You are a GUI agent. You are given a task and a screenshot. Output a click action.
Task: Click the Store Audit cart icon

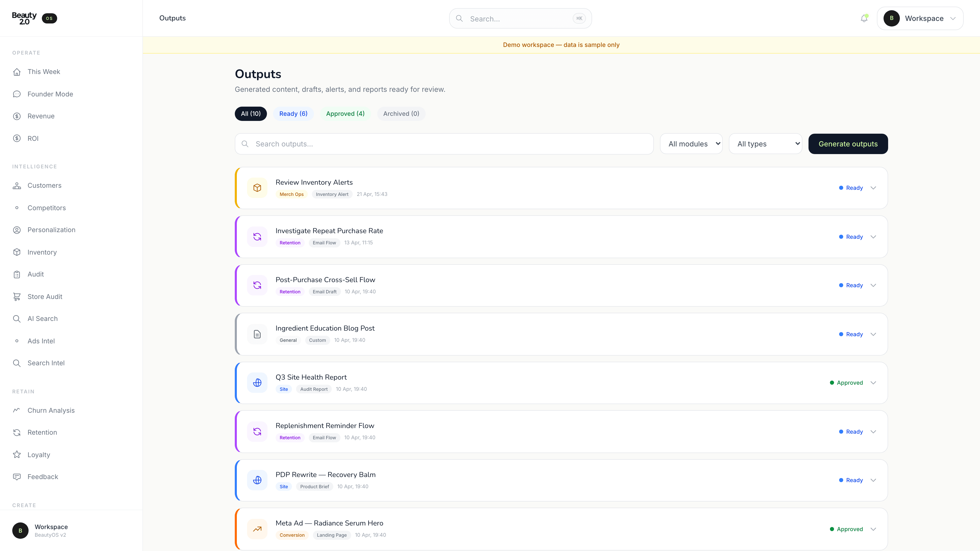[17, 297]
